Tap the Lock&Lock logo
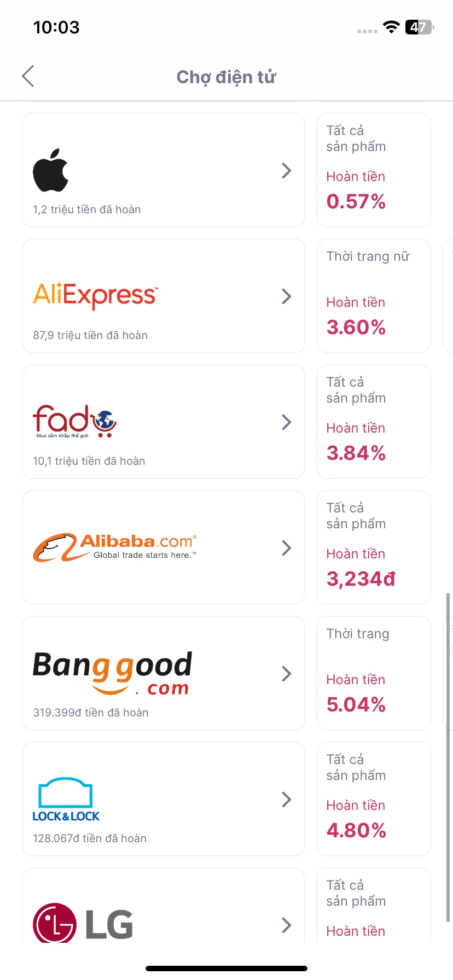This screenshot has height=980, width=453. (66, 800)
